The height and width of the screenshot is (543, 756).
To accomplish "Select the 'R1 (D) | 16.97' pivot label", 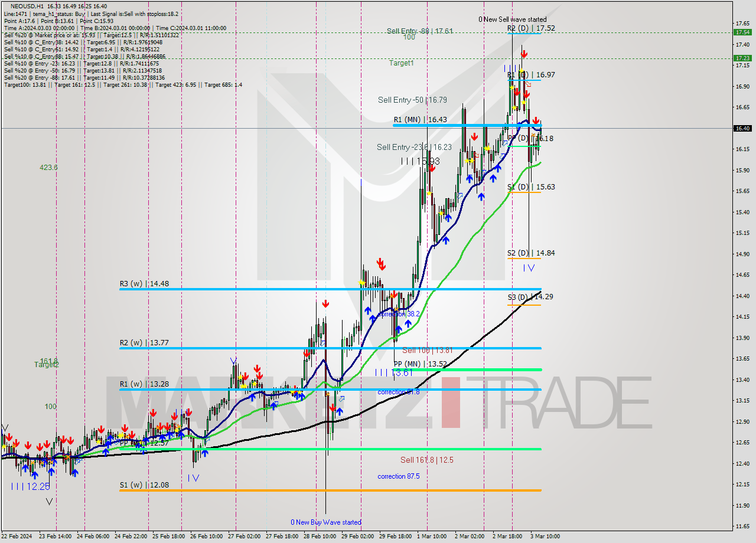I will pyautogui.click(x=531, y=75).
